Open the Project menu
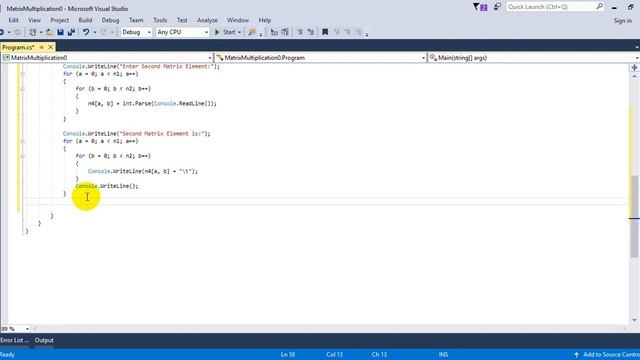Screen dimensions: 640x360 tap(60, 20)
